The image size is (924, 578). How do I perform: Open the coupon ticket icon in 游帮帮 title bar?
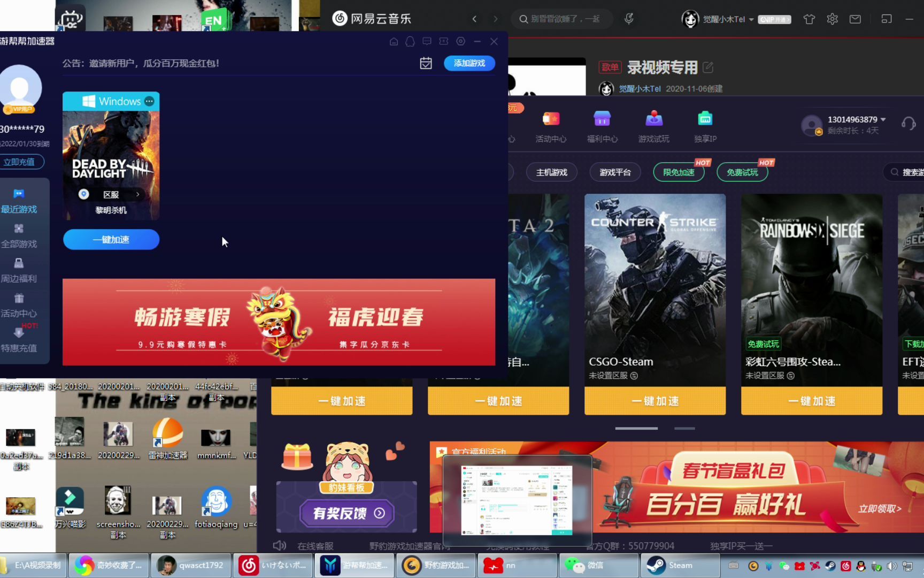443,41
